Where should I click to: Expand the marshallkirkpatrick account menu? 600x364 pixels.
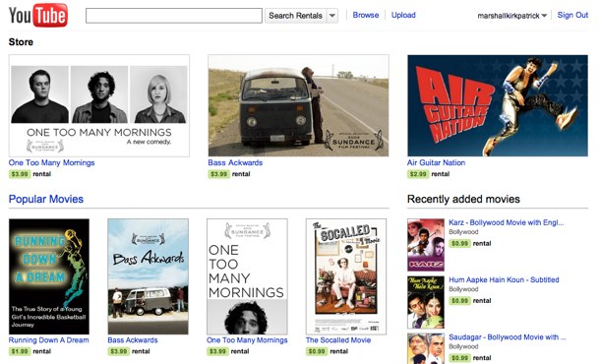tap(512, 16)
